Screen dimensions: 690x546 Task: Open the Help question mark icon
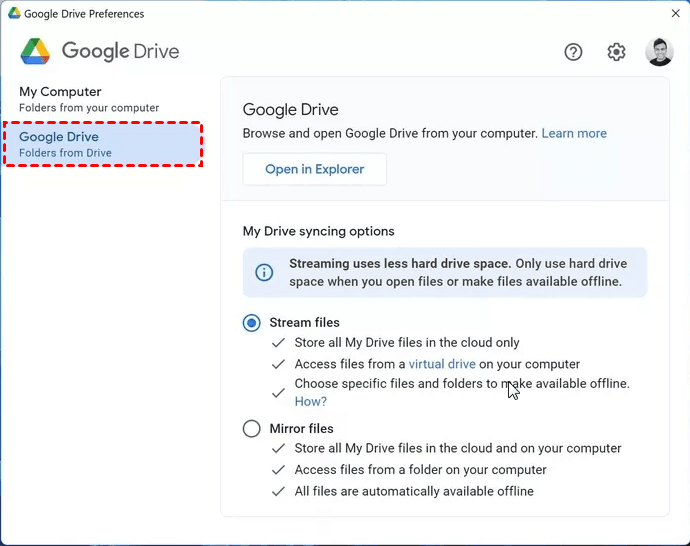tap(573, 52)
